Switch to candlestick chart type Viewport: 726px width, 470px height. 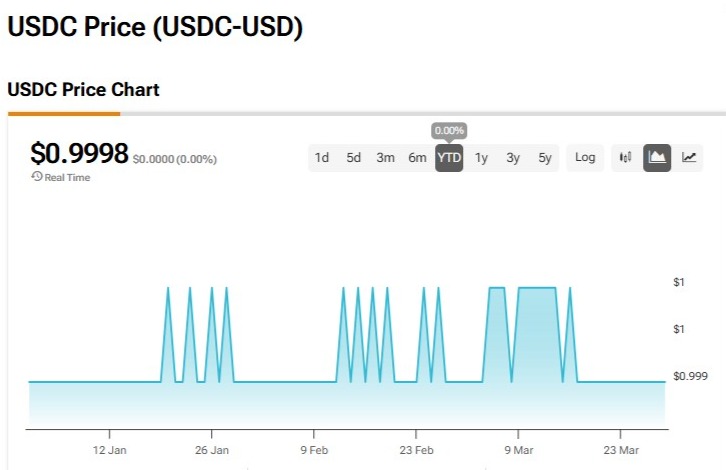coord(625,158)
